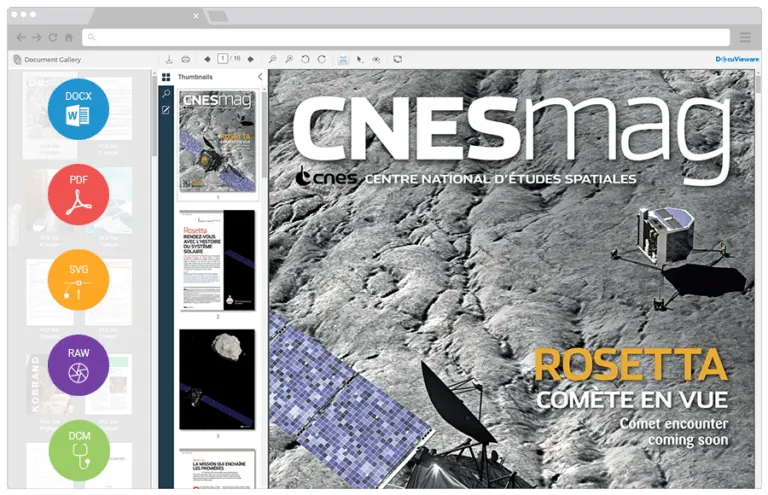Select the Thumbnails grid panel icon
The width and height of the screenshot is (768, 495).
tap(166, 77)
